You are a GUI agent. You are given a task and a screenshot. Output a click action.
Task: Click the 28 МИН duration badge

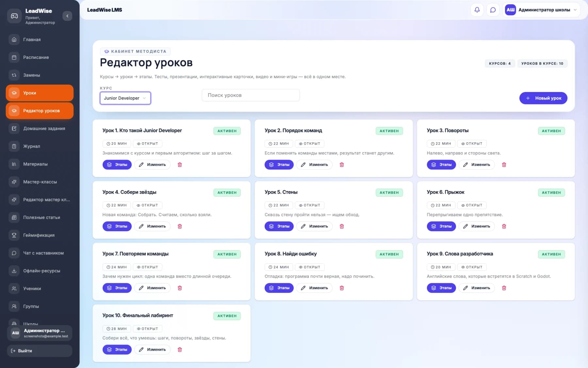117,329
